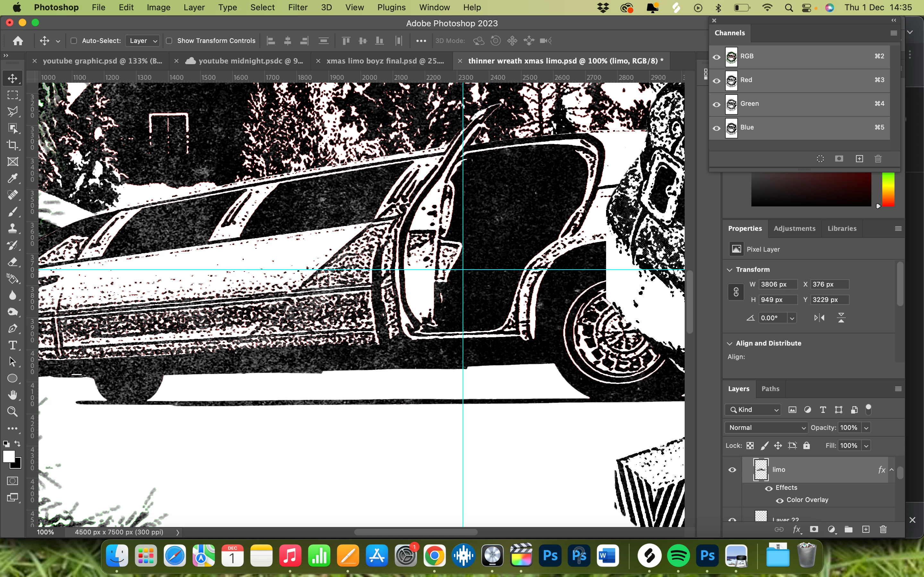This screenshot has height=577, width=924.
Task: Enable Show Transform Controls checkbox
Action: tap(169, 41)
